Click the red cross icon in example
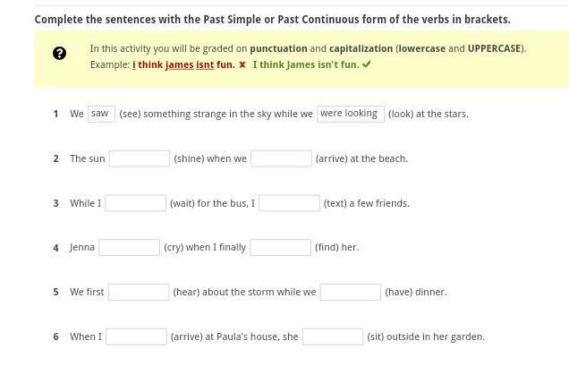 pos(242,65)
